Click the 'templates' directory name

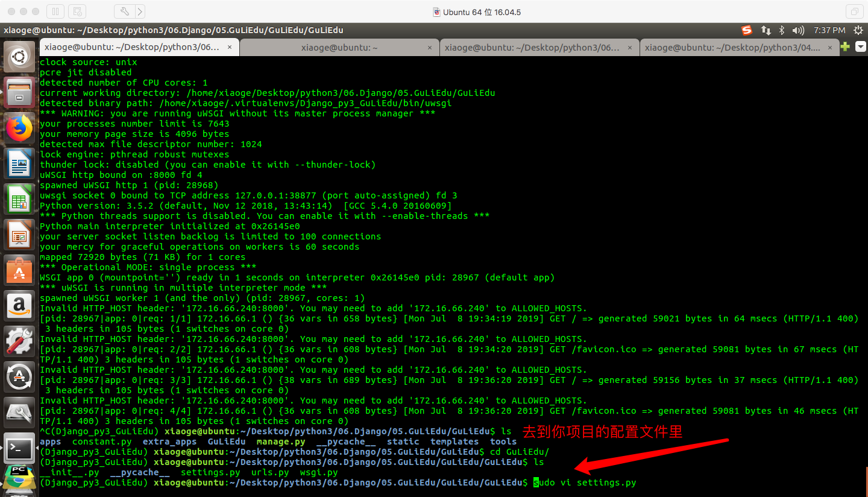coord(454,442)
